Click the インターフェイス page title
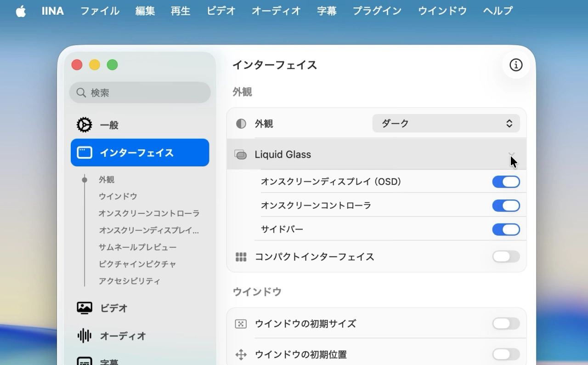Image resolution: width=588 pixels, height=365 pixels. pos(275,65)
